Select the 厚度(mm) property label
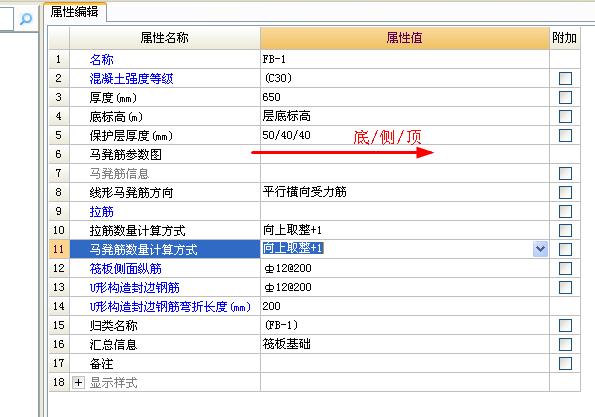This screenshot has height=417, width=595. point(113,98)
